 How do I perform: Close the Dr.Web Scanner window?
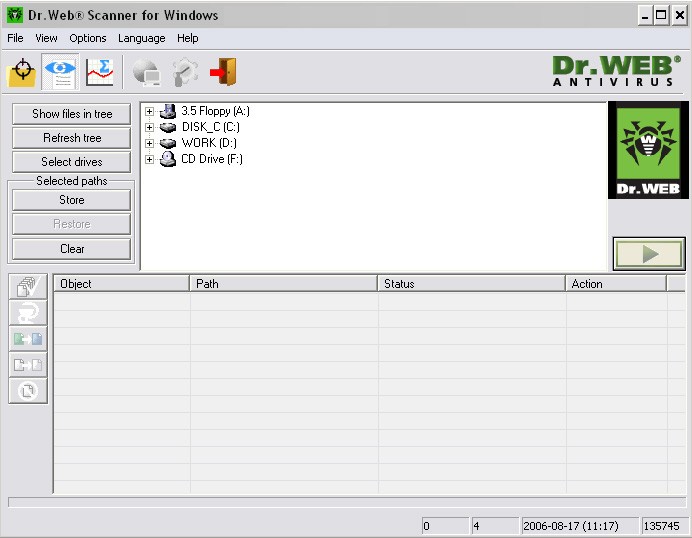(679, 15)
